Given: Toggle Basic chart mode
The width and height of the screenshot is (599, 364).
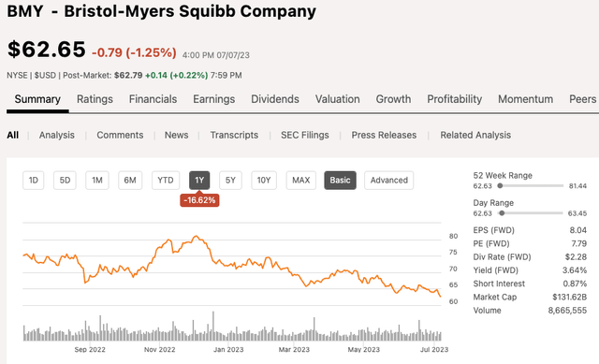Looking at the screenshot, I should point(340,181).
